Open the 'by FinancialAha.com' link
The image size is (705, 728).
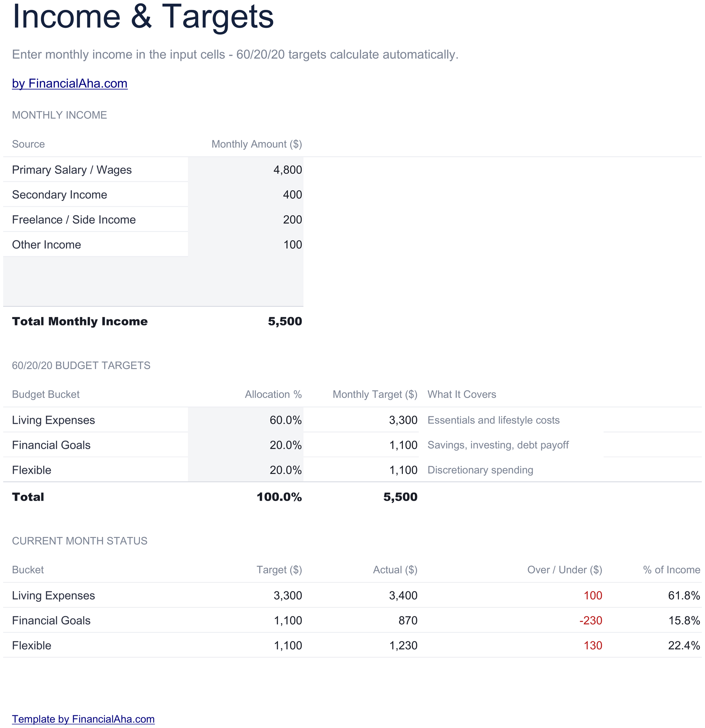tap(70, 83)
